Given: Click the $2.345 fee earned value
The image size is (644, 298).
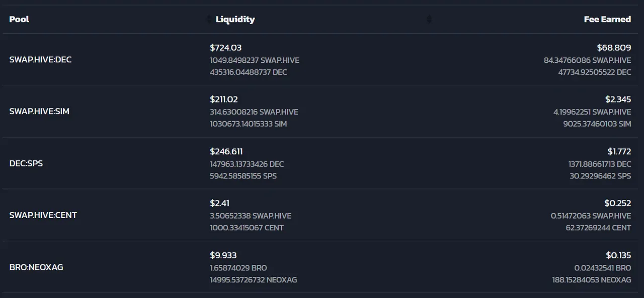Looking at the screenshot, I should 618,100.
